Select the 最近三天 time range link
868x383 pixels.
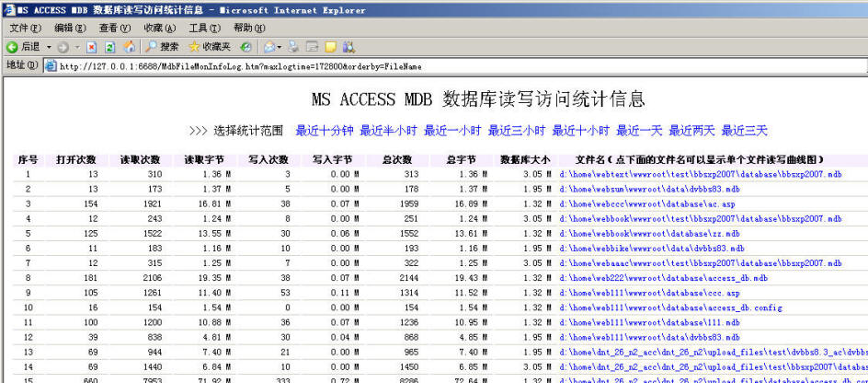click(x=744, y=131)
